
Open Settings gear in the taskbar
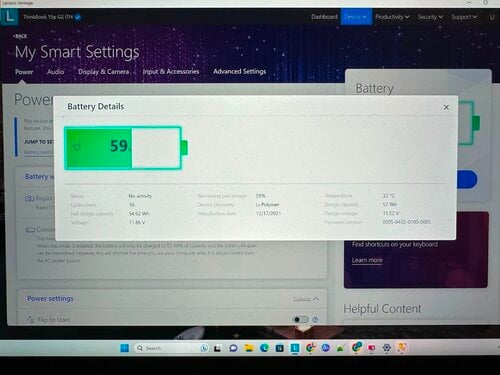click(387, 348)
